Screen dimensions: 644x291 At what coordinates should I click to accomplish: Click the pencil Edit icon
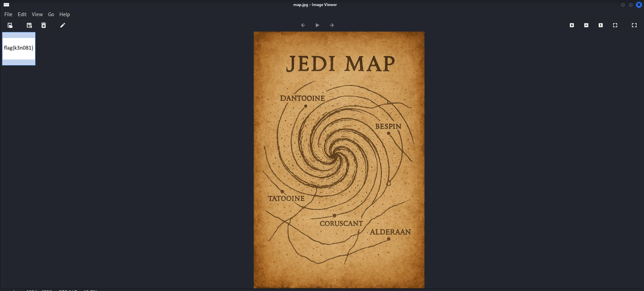click(62, 25)
